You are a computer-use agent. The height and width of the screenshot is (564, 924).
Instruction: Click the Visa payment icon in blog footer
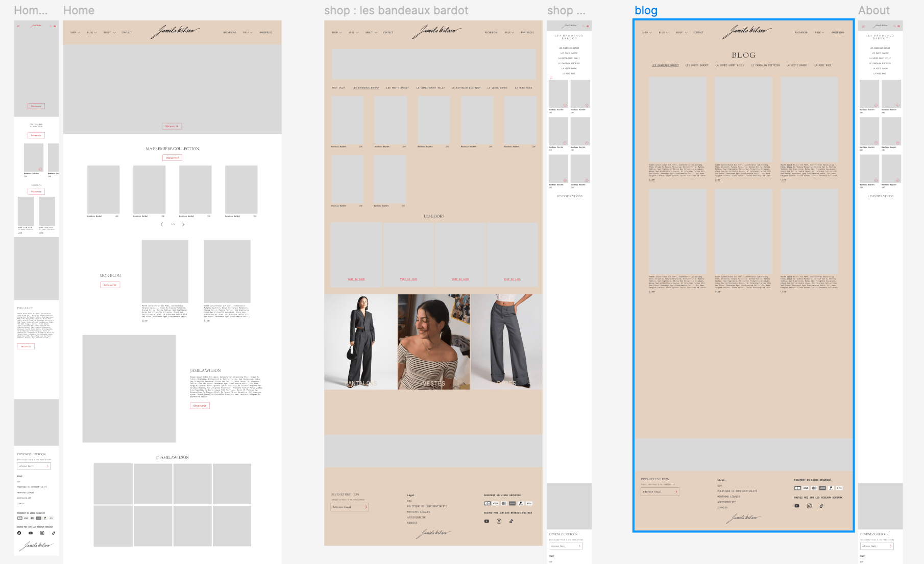click(x=806, y=488)
